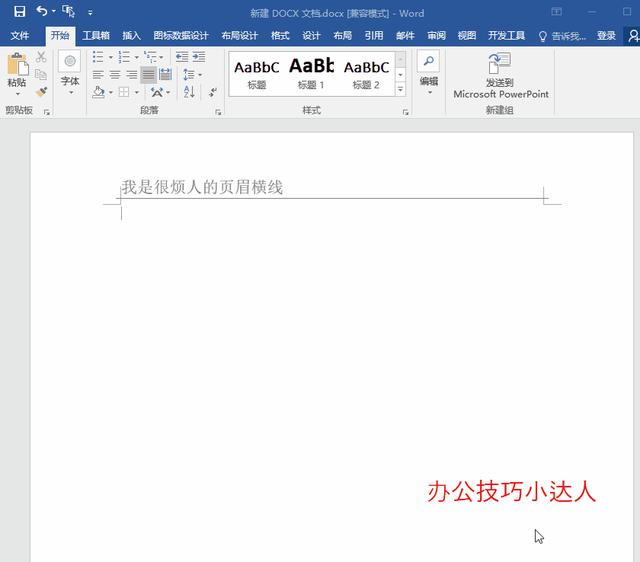Click the Copy icon
Screen dimensions: 640x562
tap(41, 74)
